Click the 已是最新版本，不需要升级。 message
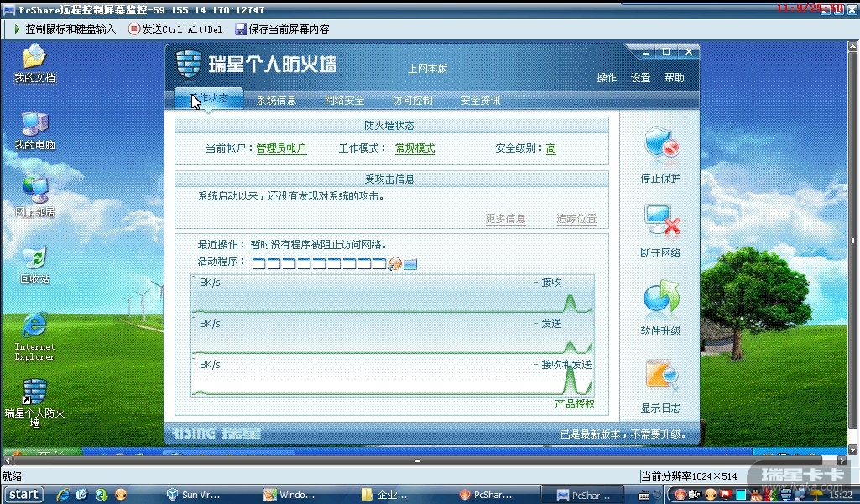The height and width of the screenshot is (504, 860). (x=623, y=434)
